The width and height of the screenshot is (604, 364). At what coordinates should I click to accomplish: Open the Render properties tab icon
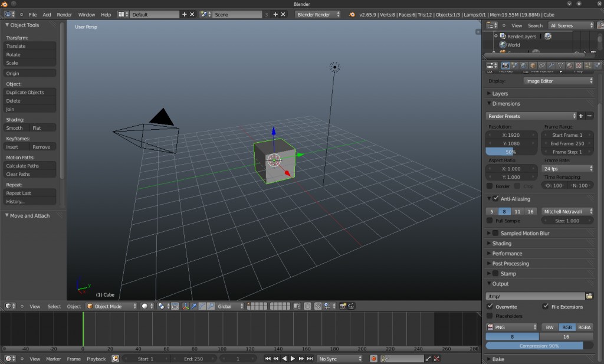coord(504,65)
